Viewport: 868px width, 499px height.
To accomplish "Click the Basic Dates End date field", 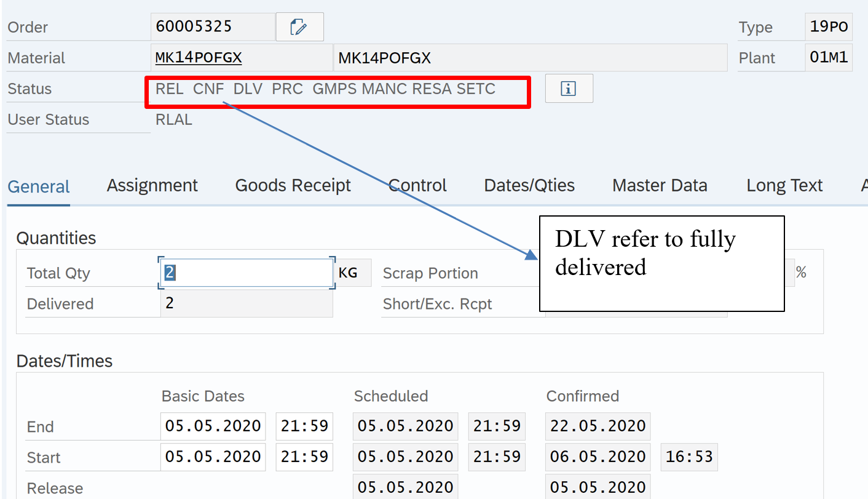I will pos(213,426).
